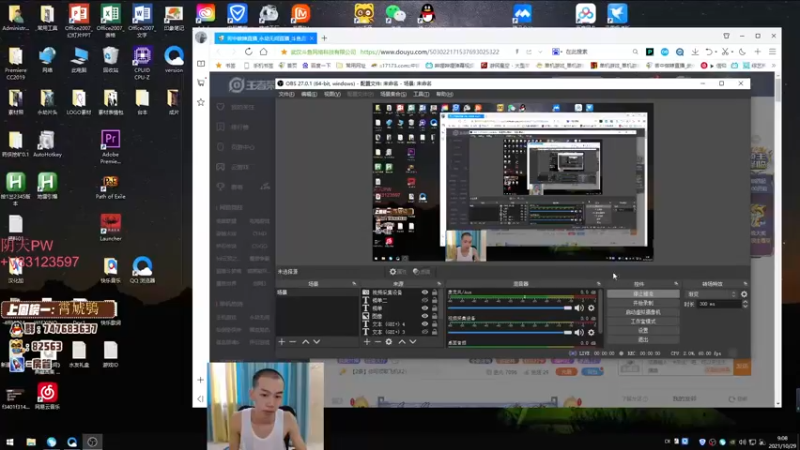Open AutoHotkey desktop icon
Viewport: 800px width, 450px height.
(47, 144)
